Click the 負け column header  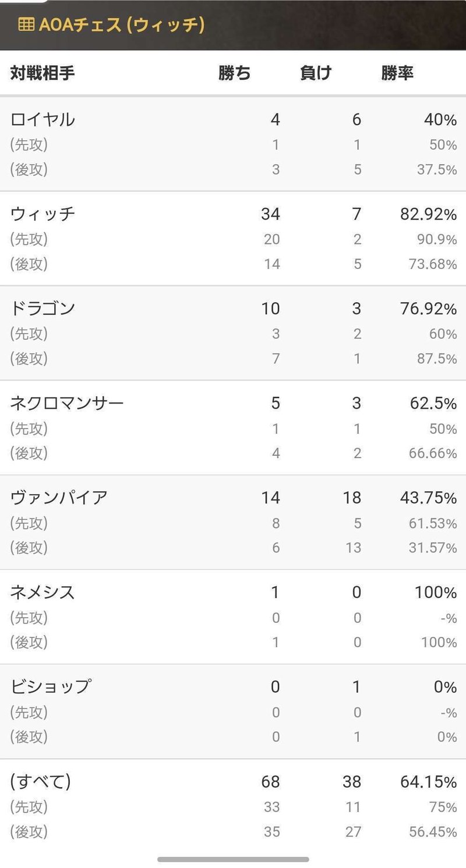tap(316, 73)
